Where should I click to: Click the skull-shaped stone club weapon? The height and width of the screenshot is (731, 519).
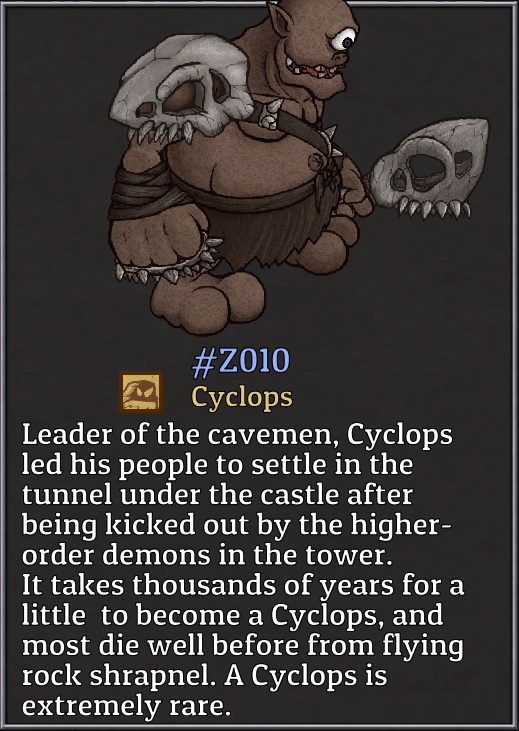pos(428,168)
